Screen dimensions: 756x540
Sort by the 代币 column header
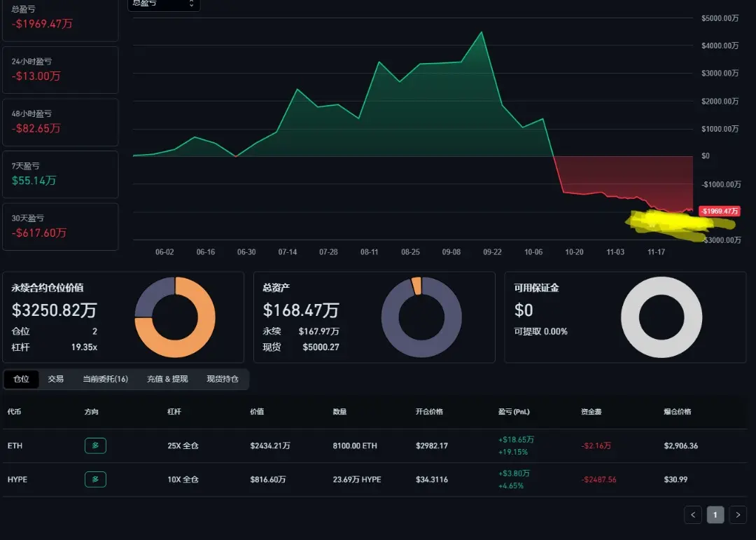pos(15,412)
